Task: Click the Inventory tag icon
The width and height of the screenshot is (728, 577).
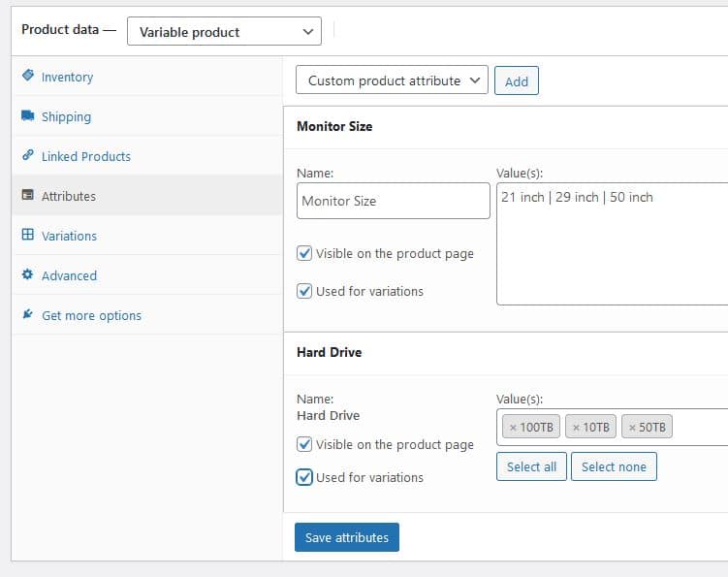Action: click(x=27, y=77)
